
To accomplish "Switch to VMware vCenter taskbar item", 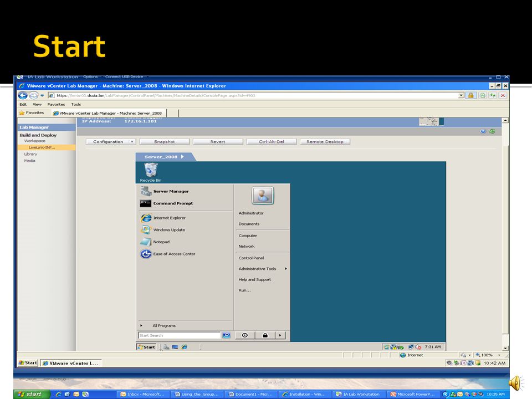I will tap(71, 363).
